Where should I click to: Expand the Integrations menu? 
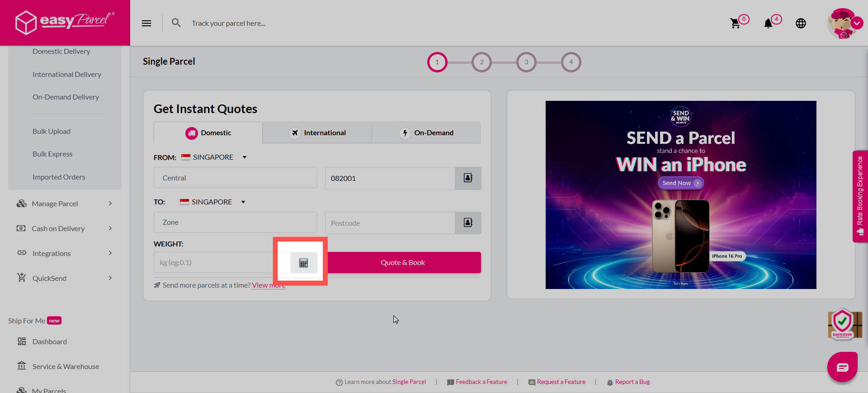(110, 253)
